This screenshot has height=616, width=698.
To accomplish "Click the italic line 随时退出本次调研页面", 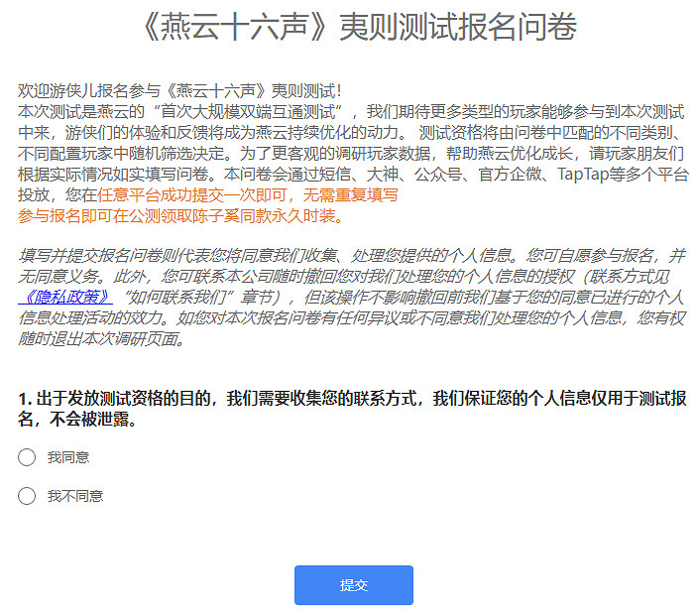I will [x=100, y=339].
